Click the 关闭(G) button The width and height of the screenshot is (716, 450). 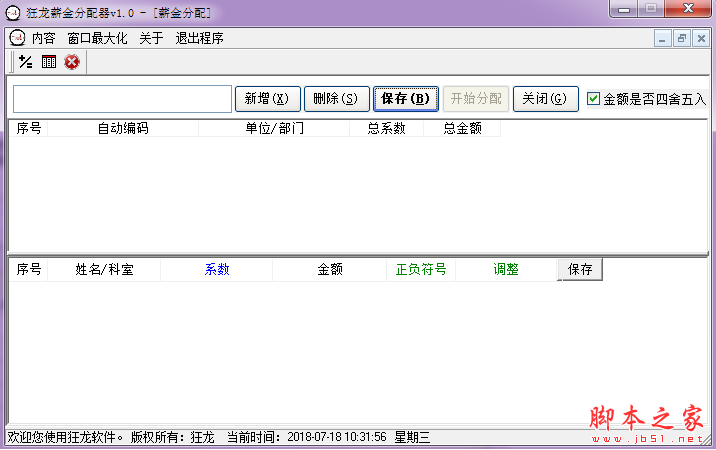(546, 99)
